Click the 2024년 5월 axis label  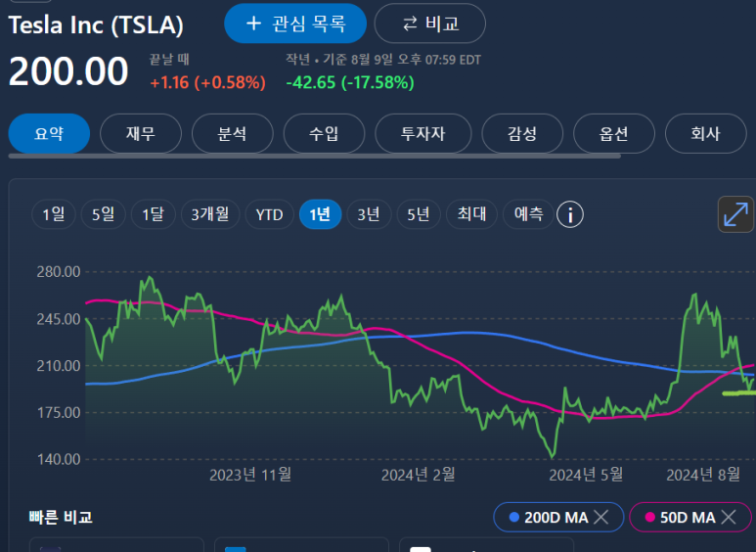(586, 475)
